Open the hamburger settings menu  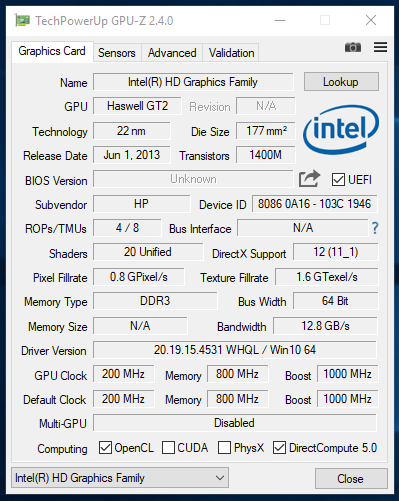point(380,47)
